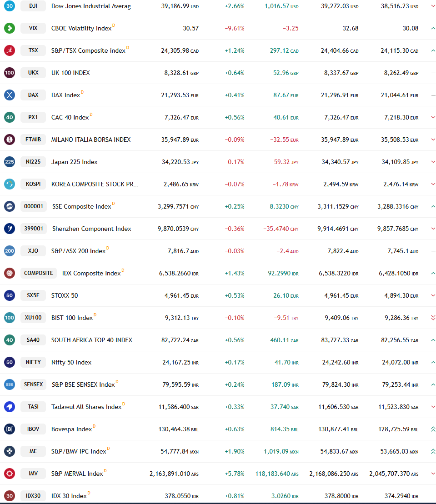Click the SX5E STOXX 50 logo icon
Screen dimensions: 436x504
click(x=10, y=295)
